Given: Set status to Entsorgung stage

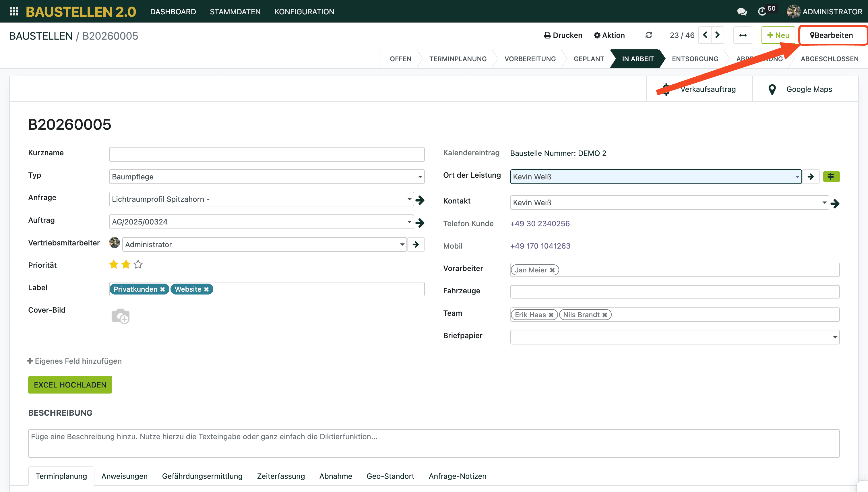Looking at the screenshot, I should pyautogui.click(x=695, y=59).
